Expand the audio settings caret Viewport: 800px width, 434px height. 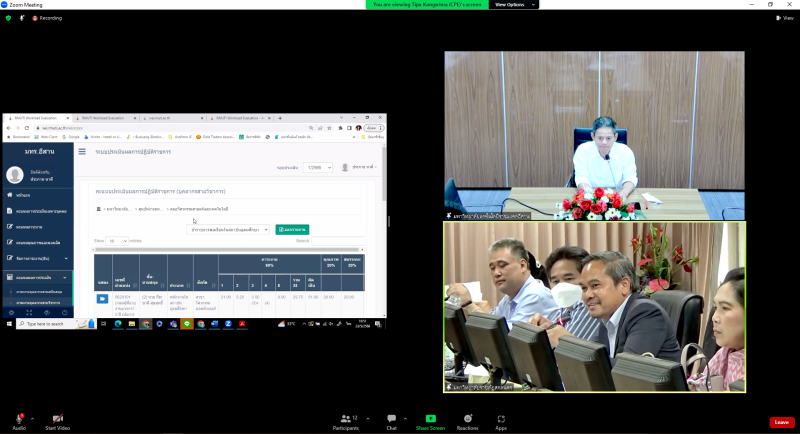[33, 417]
